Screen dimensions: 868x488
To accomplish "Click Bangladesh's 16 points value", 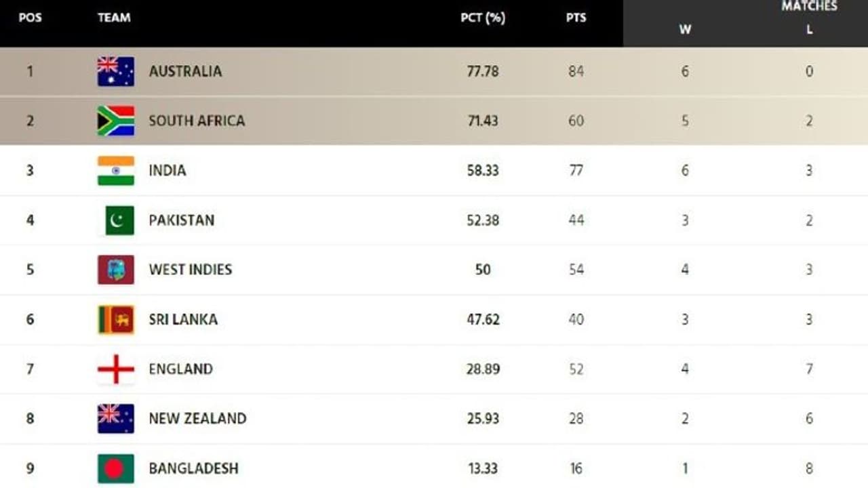I will pyautogui.click(x=576, y=468).
